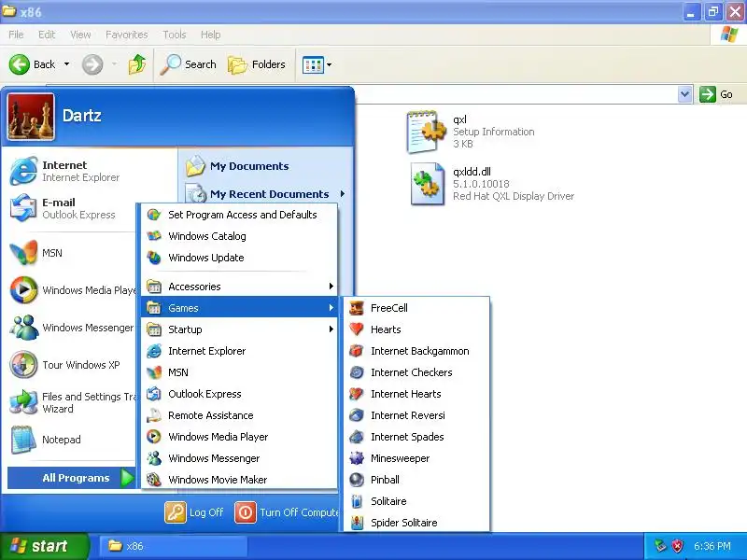
Task: Click the safely remove hardware tray icon
Action: (x=660, y=546)
